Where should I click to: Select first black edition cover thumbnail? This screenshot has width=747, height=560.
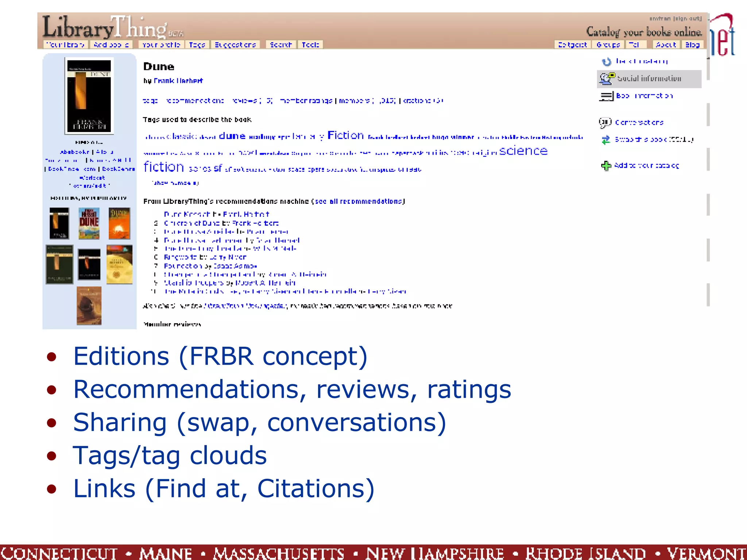coord(59,223)
